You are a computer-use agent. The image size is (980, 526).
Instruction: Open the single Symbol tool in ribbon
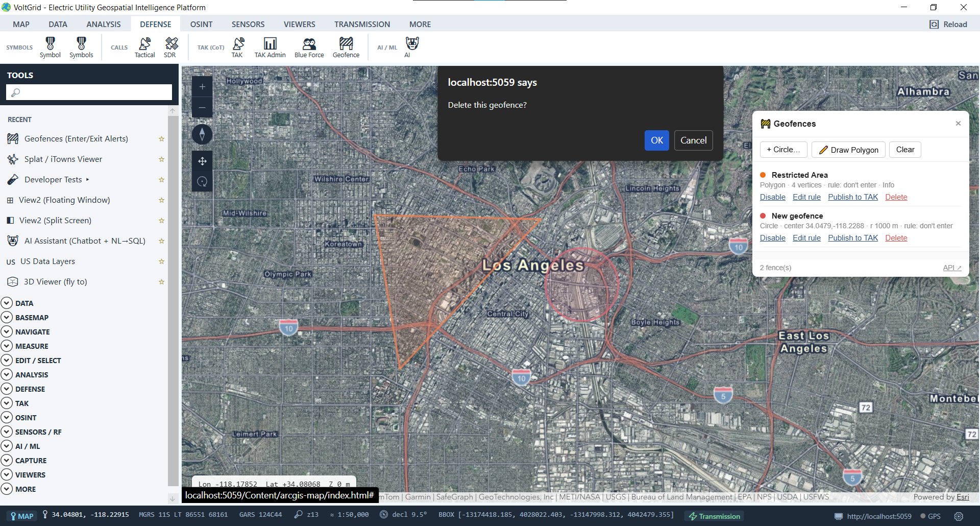click(50, 47)
